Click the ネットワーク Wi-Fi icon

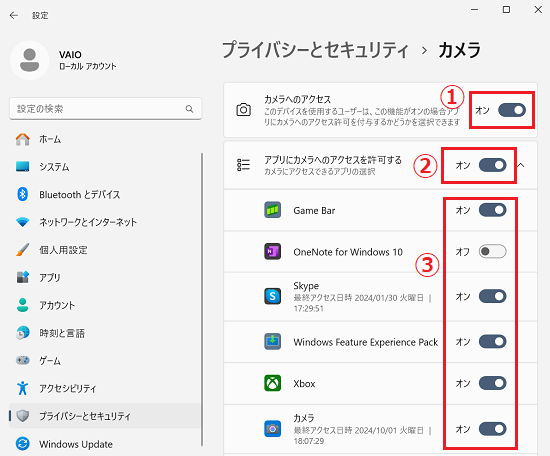click(23, 222)
